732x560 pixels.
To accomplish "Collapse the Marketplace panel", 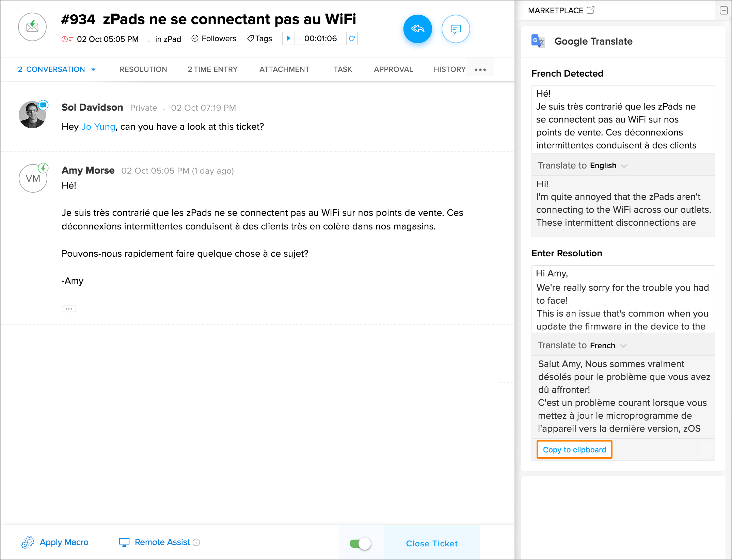I will point(724,11).
